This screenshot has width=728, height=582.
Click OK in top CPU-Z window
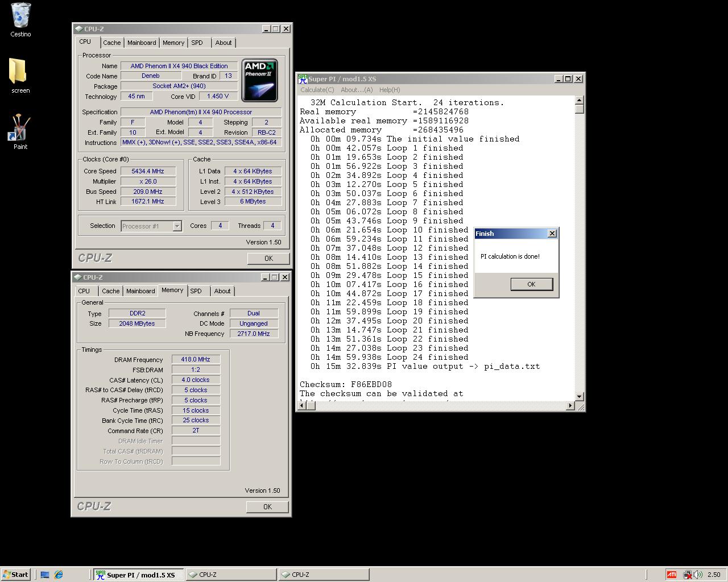coord(268,258)
